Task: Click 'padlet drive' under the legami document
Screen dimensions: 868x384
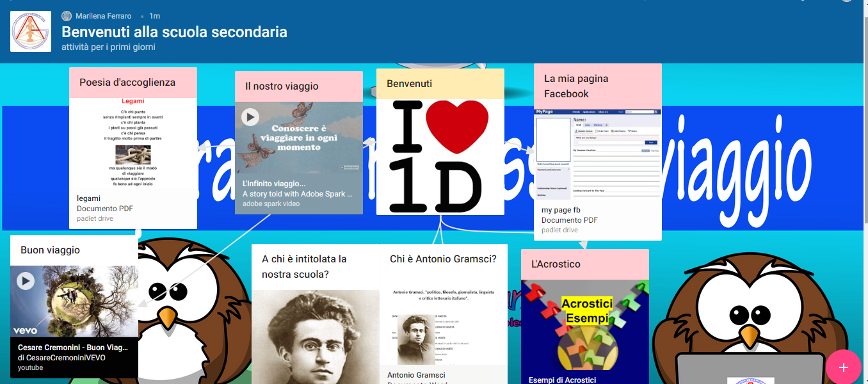Action: tap(95, 219)
